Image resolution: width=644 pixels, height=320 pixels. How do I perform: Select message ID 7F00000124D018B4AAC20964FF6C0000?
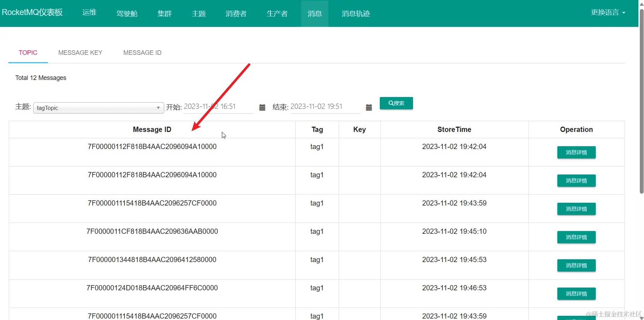click(152, 288)
